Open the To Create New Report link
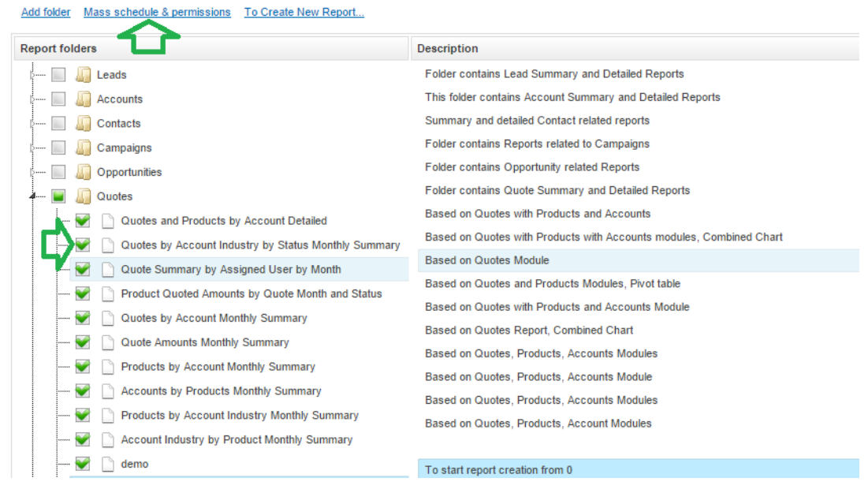The width and height of the screenshot is (868, 493). 304,12
